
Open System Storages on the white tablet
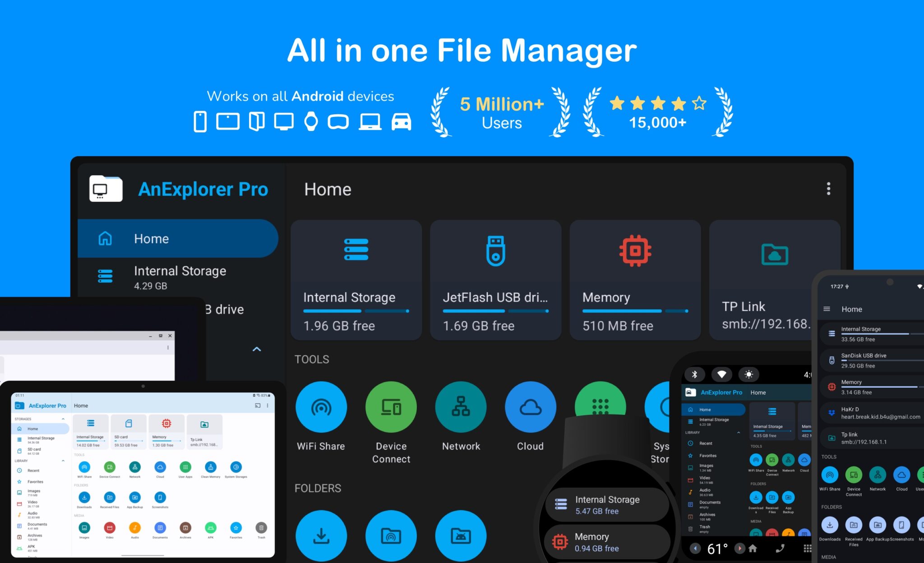(x=236, y=467)
